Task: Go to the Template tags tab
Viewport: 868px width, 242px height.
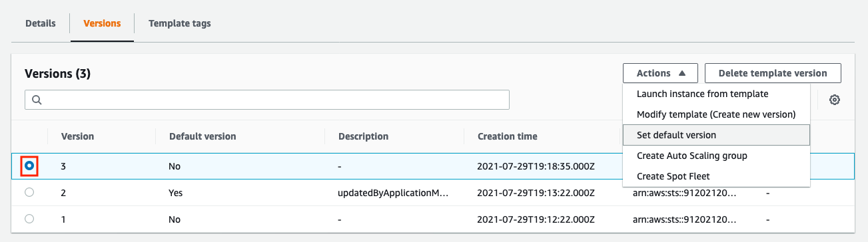Action: click(x=180, y=23)
